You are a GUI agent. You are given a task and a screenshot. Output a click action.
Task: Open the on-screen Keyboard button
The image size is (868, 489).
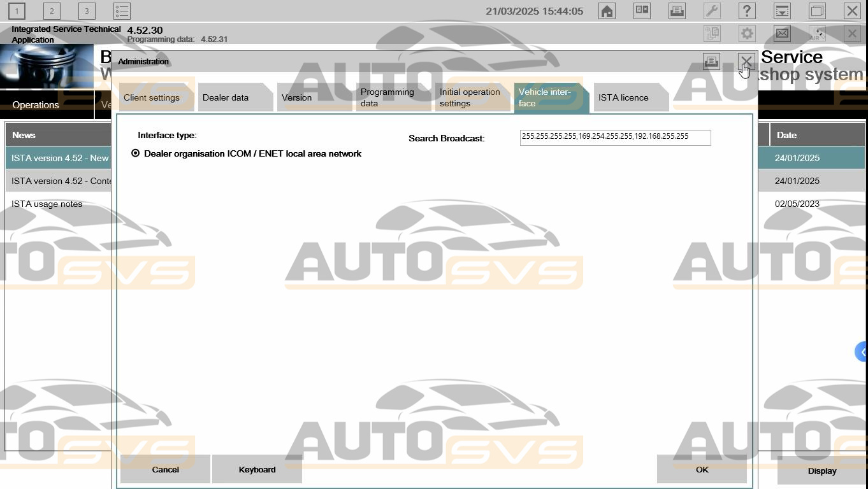(257, 469)
